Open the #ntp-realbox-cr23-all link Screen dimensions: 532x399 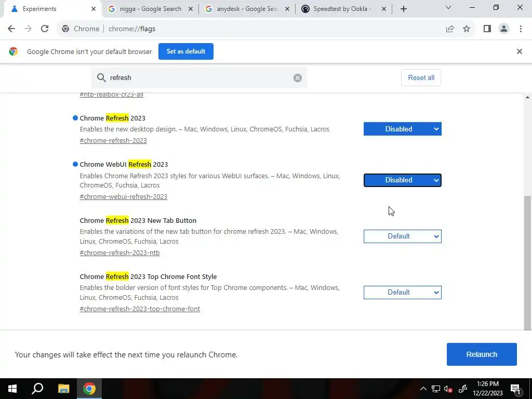(111, 95)
